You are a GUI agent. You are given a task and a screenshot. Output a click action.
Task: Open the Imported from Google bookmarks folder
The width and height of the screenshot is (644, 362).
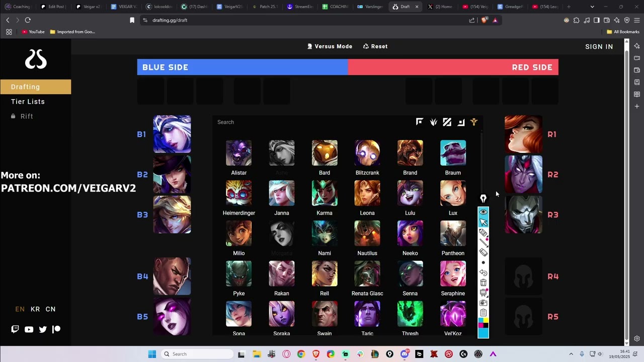(x=72, y=32)
